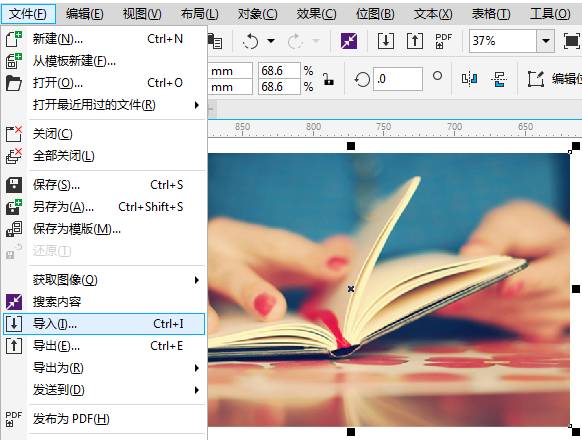The height and width of the screenshot is (440, 582).
Task: Choose 关闭(C) menu entry
Action: pyautogui.click(x=104, y=134)
